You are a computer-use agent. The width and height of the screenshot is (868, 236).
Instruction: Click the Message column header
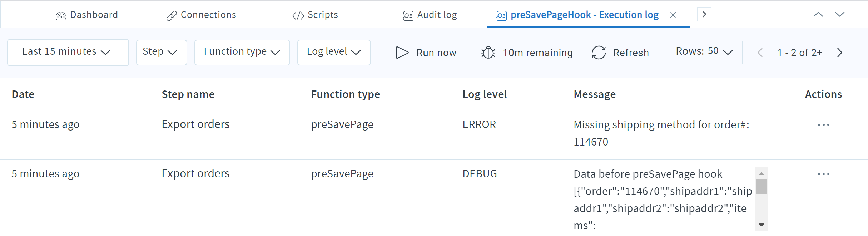click(595, 94)
